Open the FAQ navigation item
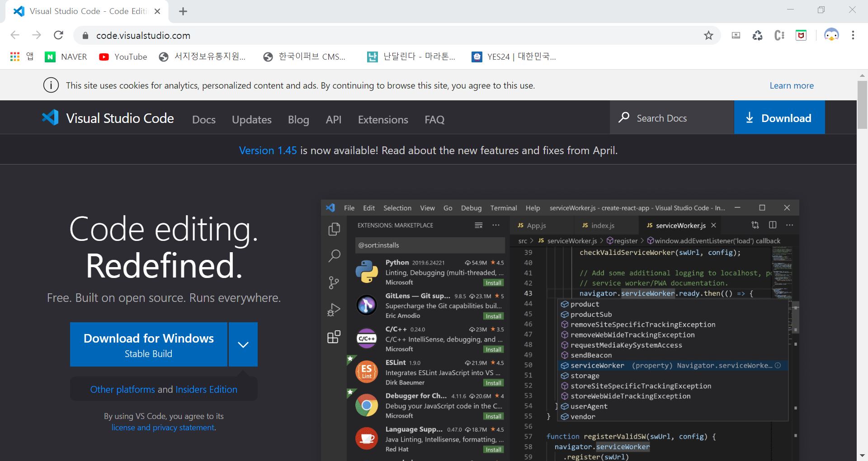868x461 pixels. click(x=434, y=119)
